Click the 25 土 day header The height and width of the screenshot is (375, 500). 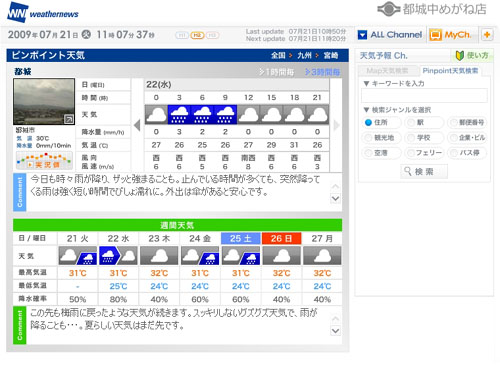pos(241,238)
